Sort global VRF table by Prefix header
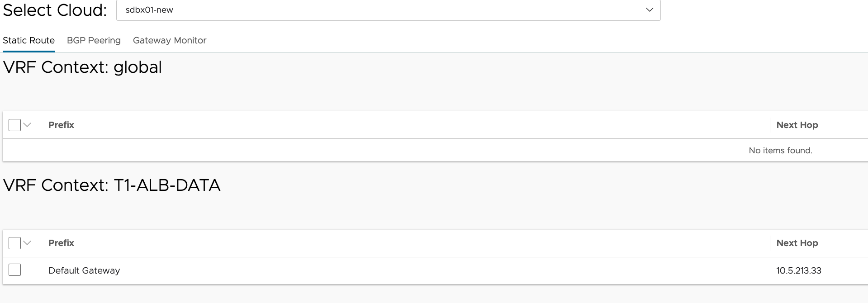Screen dimensions: 868x303 pos(61,125)
